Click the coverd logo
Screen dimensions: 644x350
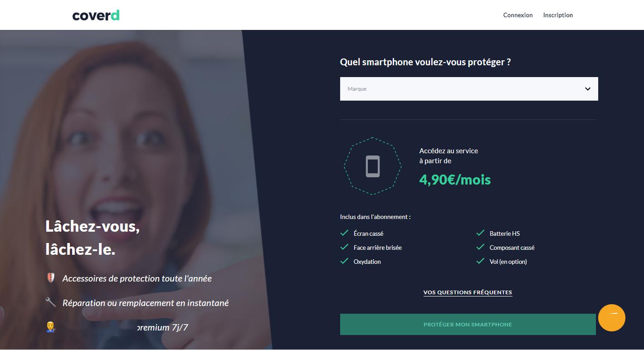click(96, 15)
